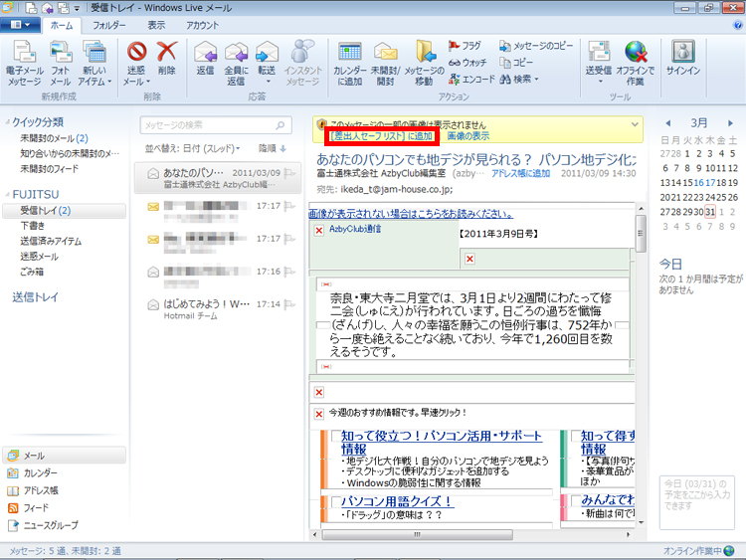This screenshot has width=746, height=560.
Task: Toggle 降順 sort order
Action: [x=273, y=148]
